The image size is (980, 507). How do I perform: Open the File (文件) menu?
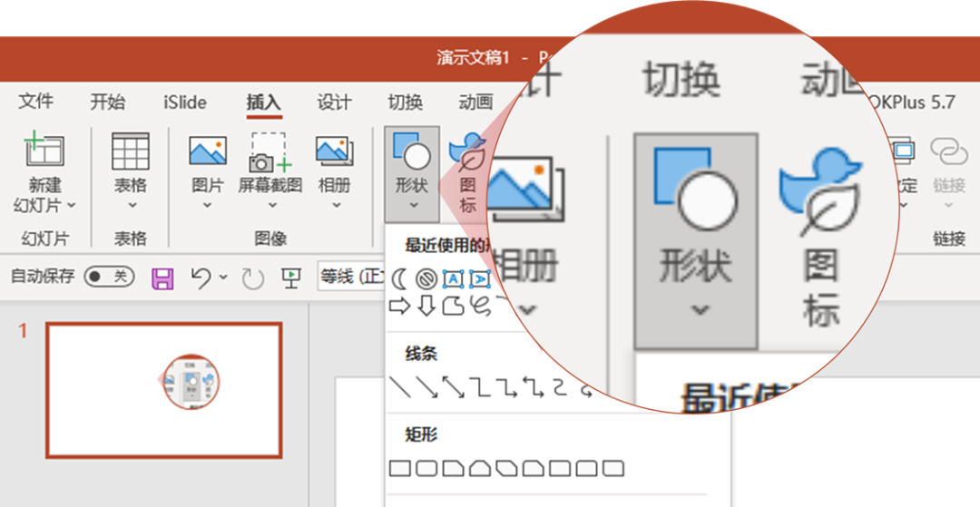(35, 102)
